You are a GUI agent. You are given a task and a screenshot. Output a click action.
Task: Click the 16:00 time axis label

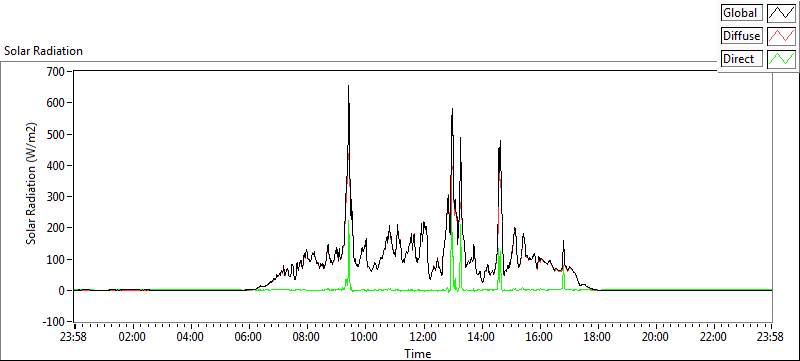[x=539, y=337]
